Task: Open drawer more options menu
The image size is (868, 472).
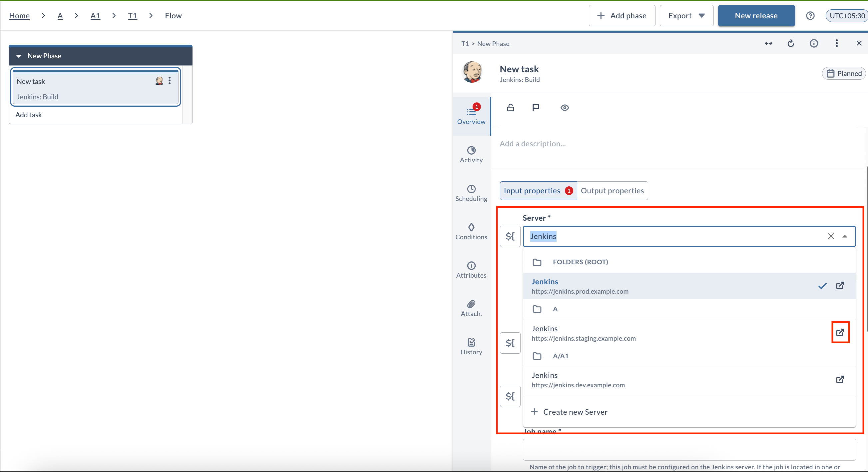Action: 837,43
